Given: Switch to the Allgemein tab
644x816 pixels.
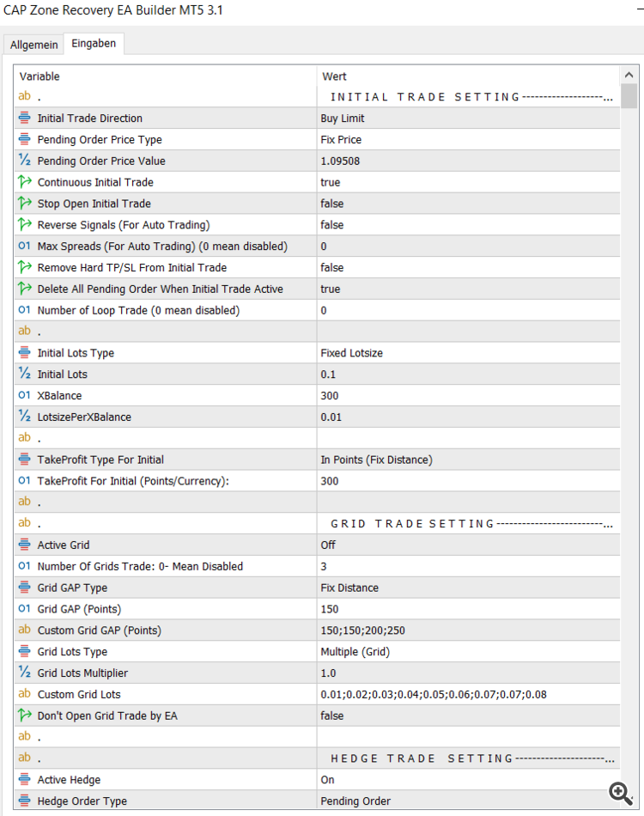Looking at the screenshot, I should pos(33,45).
